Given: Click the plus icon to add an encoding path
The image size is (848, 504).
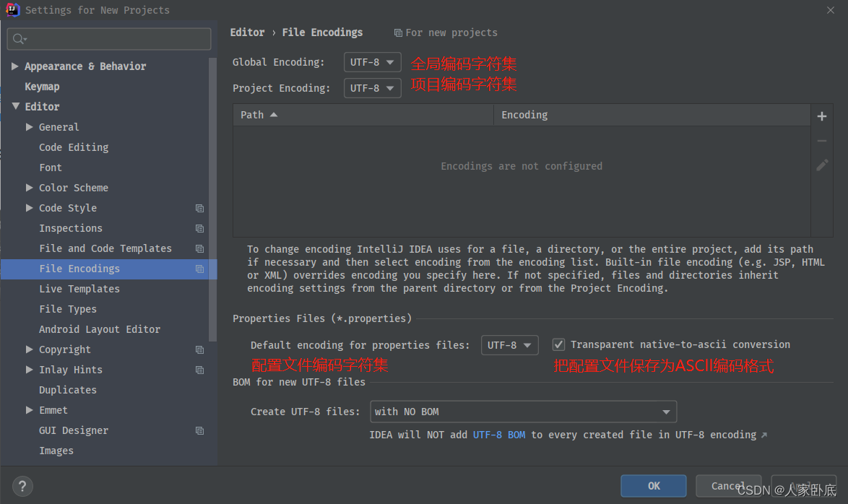Looking at the screenshot, I should tap(821, 116).
